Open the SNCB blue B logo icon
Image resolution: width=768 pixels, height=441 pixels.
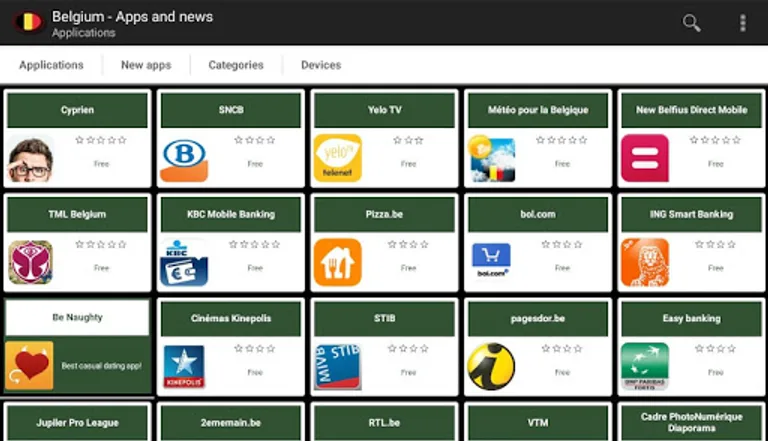184,159
